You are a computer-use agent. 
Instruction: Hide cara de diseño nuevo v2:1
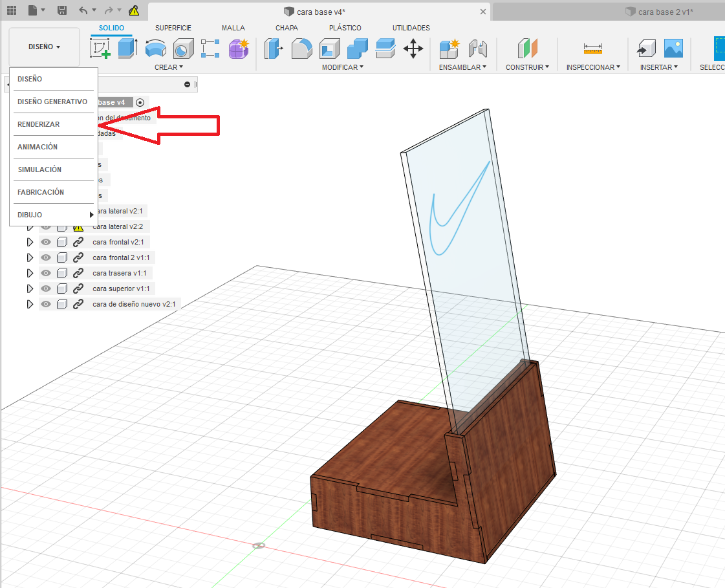46,304
